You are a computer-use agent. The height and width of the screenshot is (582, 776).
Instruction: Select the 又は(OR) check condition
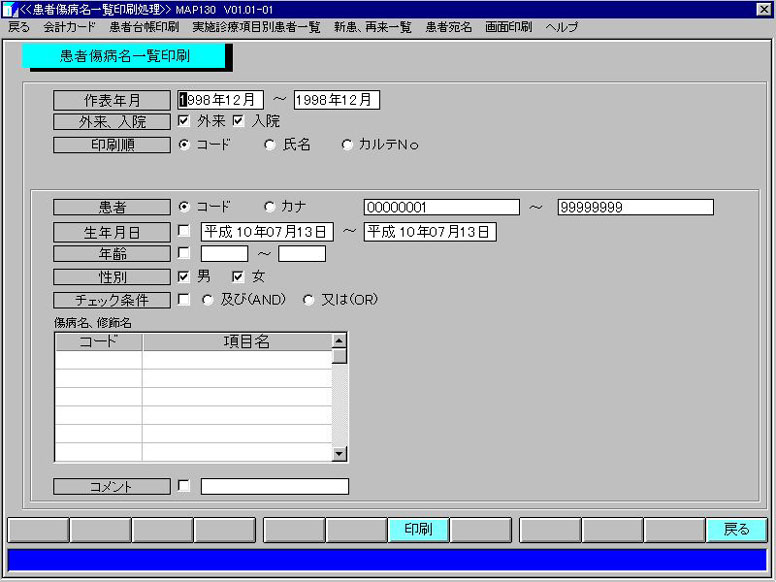tap(309, 300)
